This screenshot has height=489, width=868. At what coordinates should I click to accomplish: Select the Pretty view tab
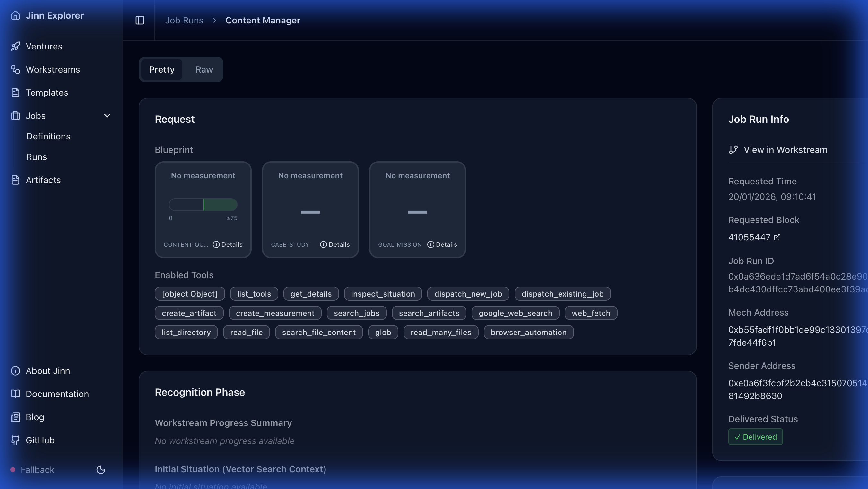(162, 69)
